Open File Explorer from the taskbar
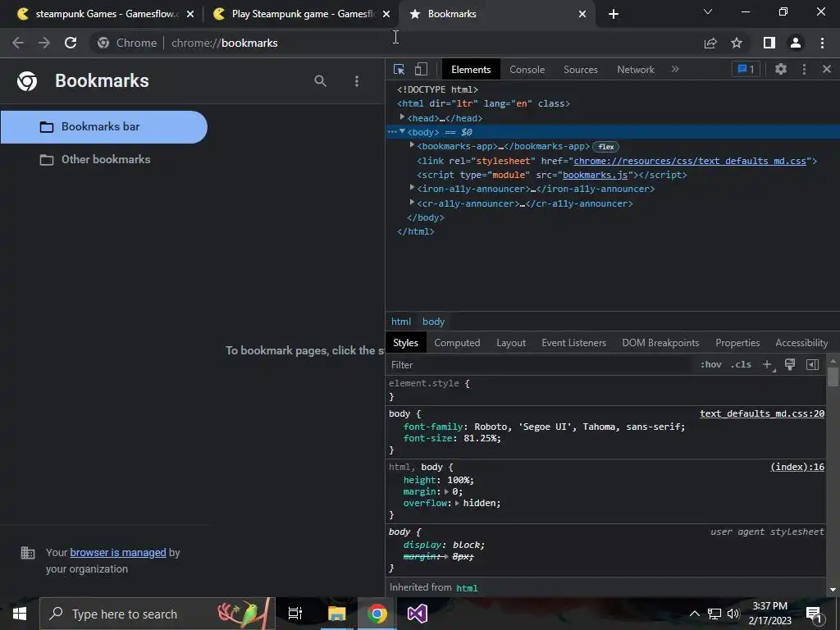The image size is (840, 630). 337,614
